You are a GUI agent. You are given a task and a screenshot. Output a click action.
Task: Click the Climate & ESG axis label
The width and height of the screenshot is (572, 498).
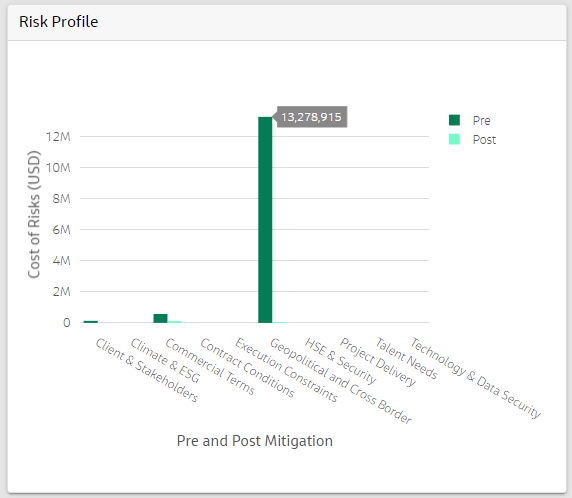165,360
